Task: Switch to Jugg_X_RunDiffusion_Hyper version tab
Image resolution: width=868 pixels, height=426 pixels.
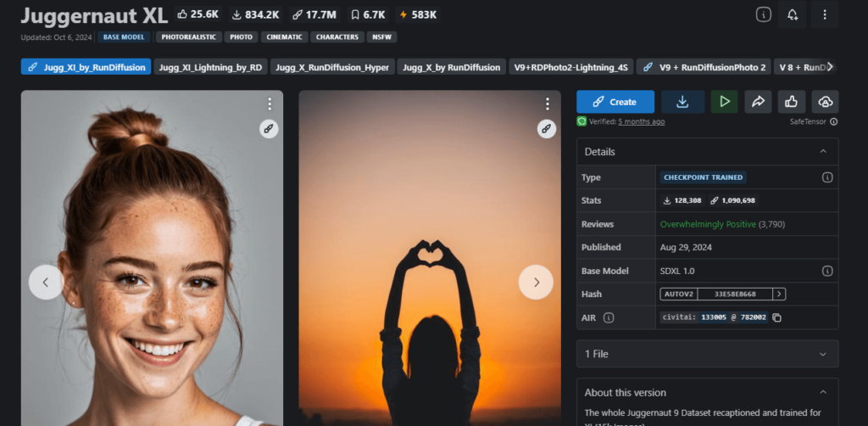Action: click(x=332, y=67)
